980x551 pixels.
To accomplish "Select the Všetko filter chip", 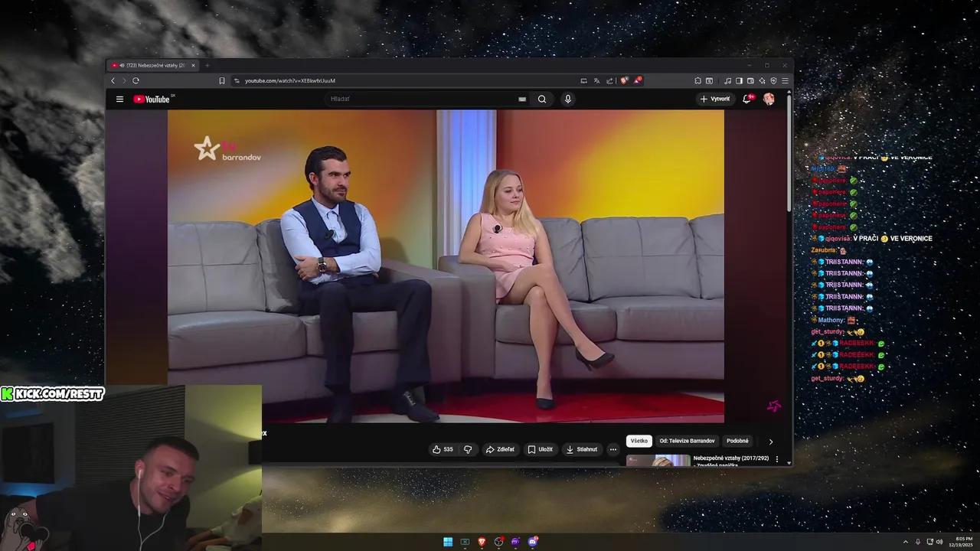I will pyautogui.click(x=639, y=441).
